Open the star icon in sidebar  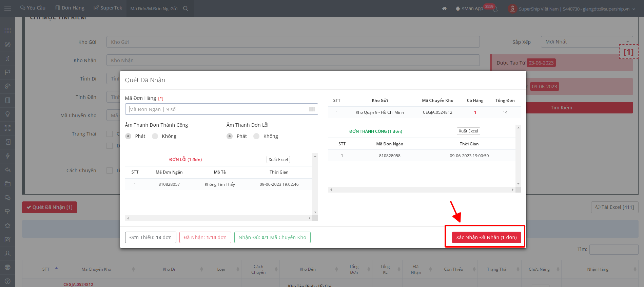click(x=7, y=226)
